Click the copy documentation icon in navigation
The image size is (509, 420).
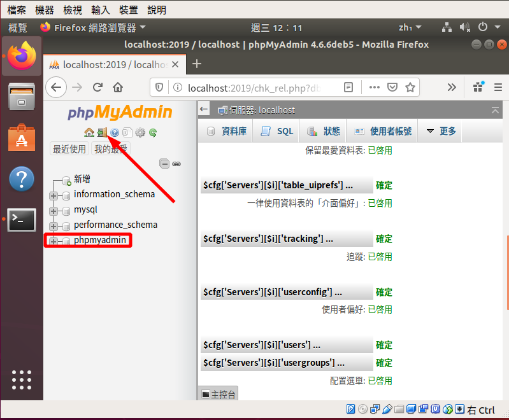[127, 132]
